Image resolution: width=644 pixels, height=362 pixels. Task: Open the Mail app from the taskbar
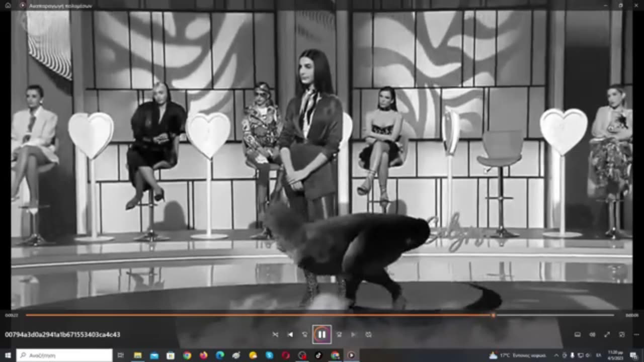tap(154, 355)
